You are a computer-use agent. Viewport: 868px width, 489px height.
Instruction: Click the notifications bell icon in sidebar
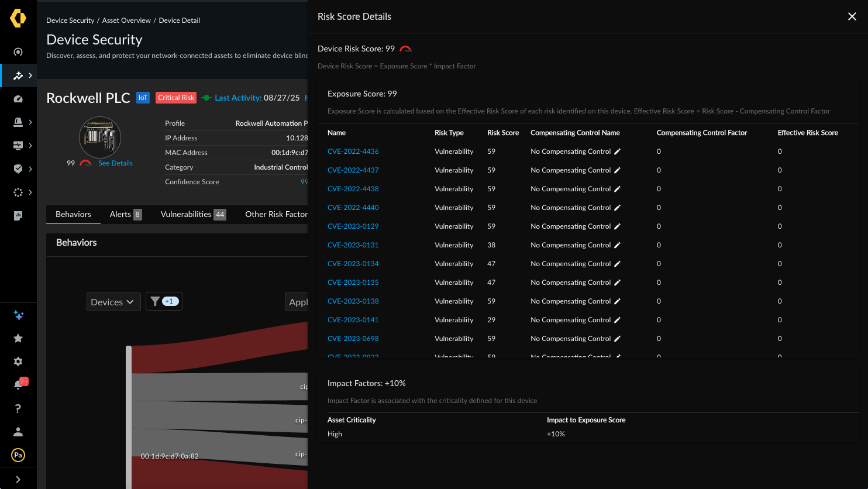pyautogui.click(x=18, y=385)
